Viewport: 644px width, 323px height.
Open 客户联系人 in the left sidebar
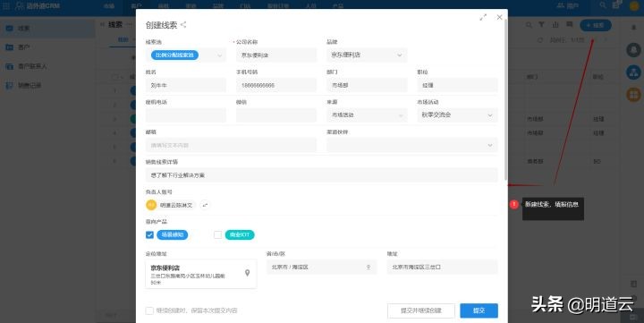coord(47,66)
